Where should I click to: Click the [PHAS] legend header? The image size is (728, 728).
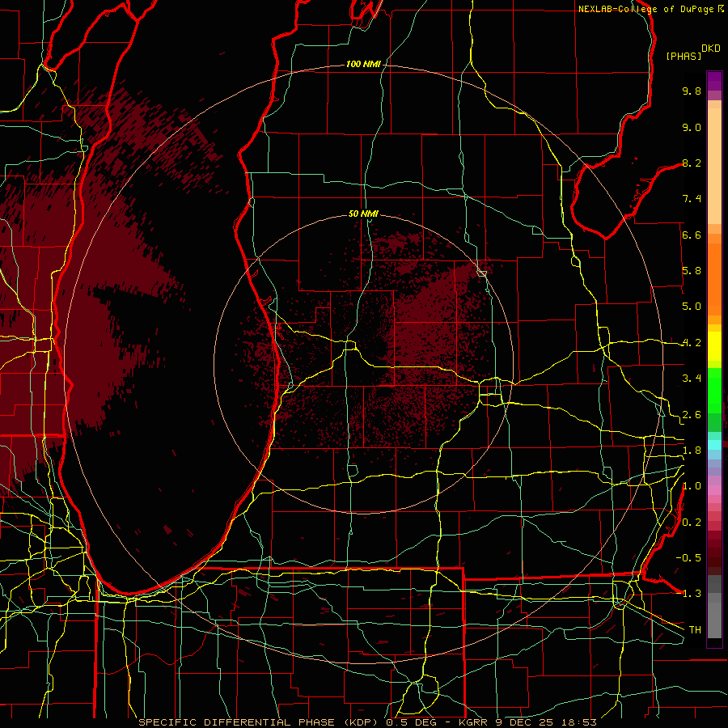tap(684, 56)
